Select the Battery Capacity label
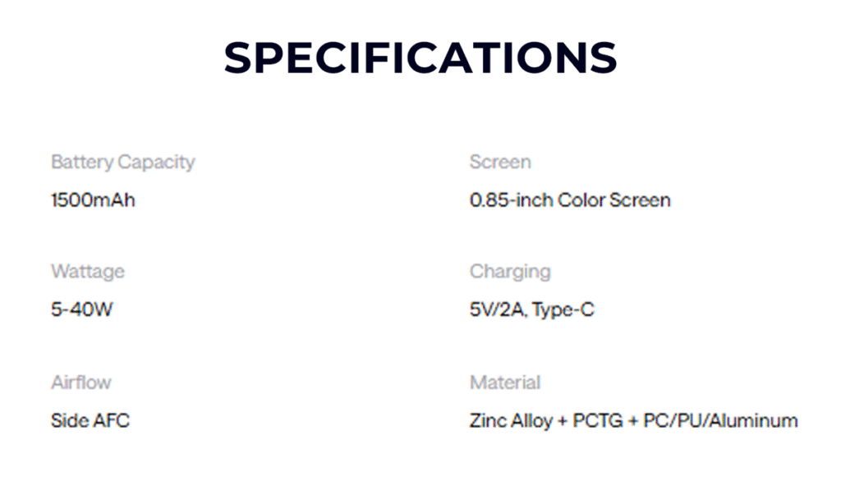 (123, 163)
